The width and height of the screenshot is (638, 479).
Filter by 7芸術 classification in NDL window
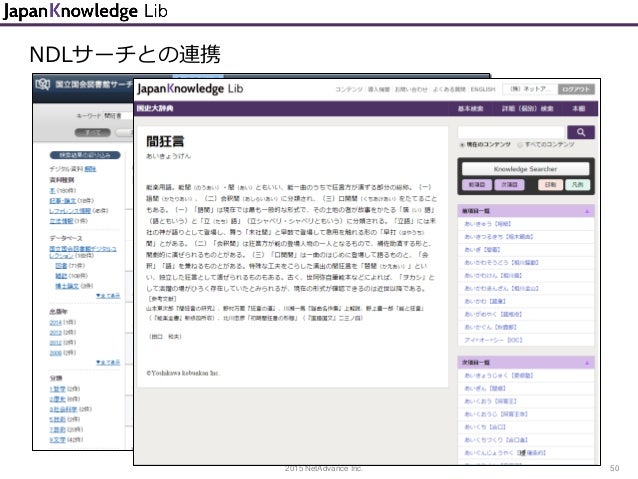[x=57, y=430]
